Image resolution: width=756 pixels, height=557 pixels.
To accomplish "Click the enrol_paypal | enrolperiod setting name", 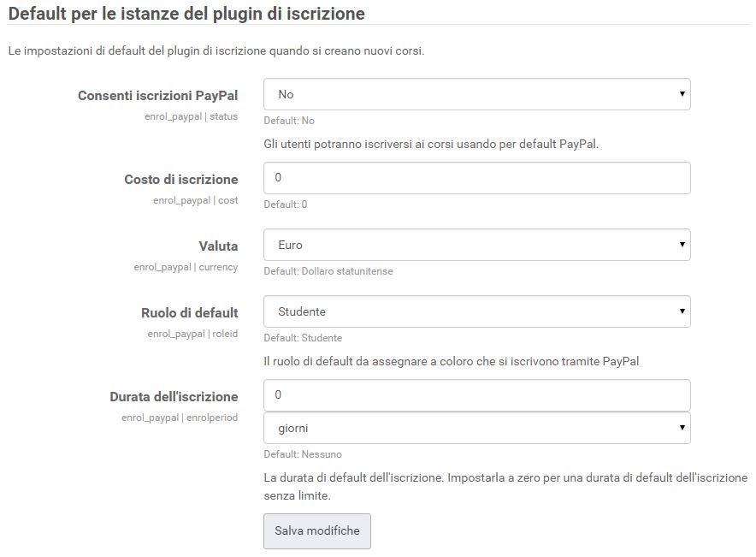I will pos(180,418).
